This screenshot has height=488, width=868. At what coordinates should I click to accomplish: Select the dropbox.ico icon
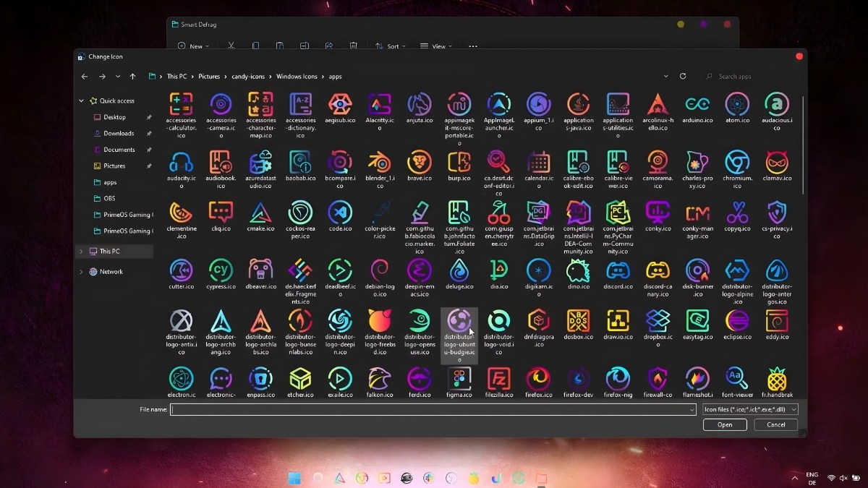pos(658,329)
